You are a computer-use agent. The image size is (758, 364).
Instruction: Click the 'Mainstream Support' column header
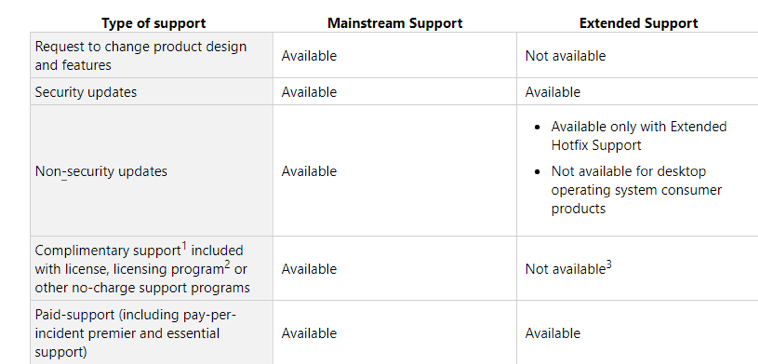394,23
